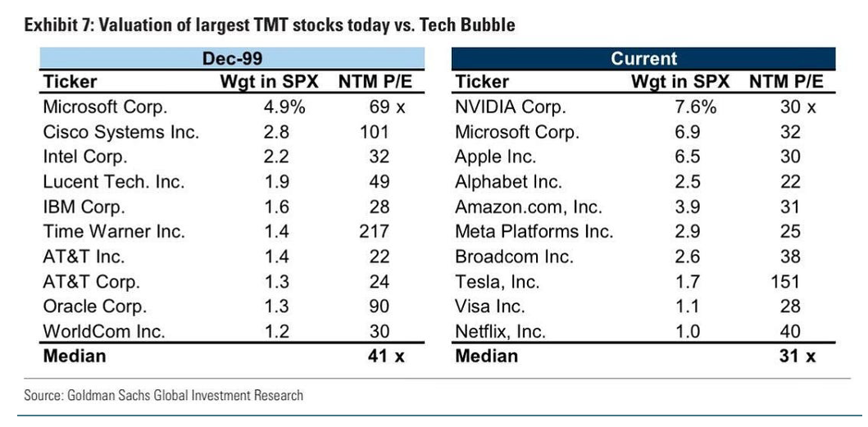
Task: Click the Current table header
Action: (x=643, y=59)
